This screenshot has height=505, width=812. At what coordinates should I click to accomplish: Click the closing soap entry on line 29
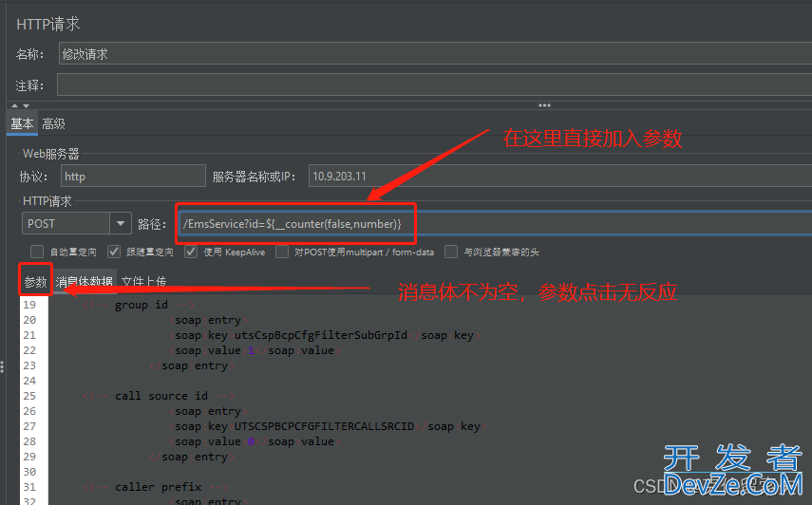click(x=192, y=457)
